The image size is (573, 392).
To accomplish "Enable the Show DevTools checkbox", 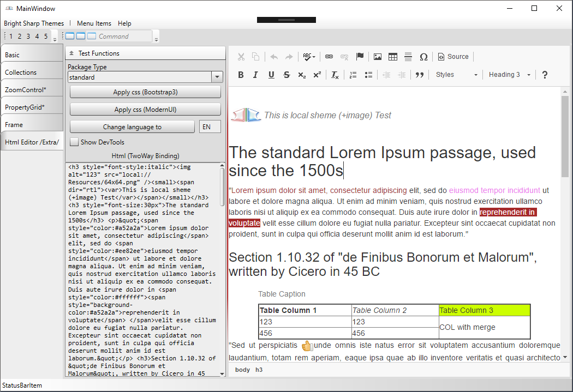I will point(74,142).
